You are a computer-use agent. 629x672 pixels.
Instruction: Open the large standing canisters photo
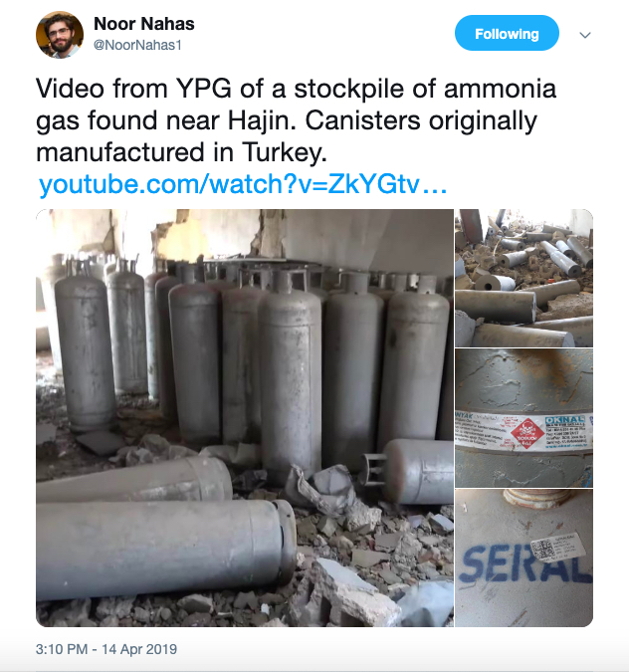click(x=245, y=418)
